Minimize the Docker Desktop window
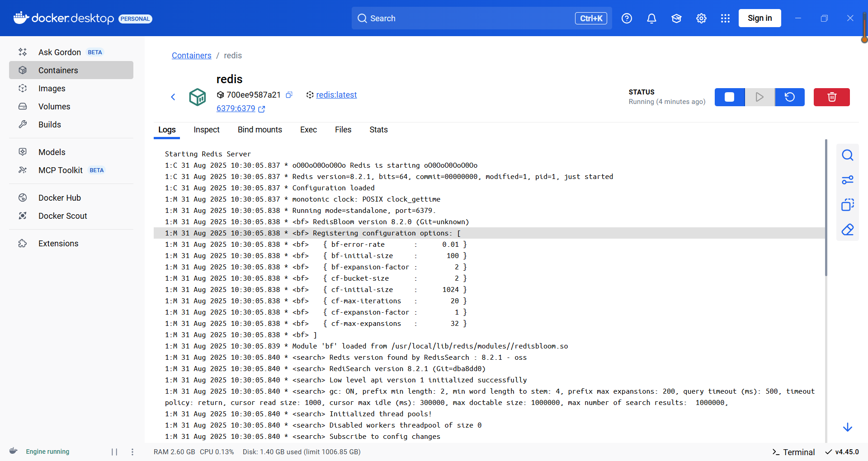The width and height of the screenshot is (868, 461). click(x=798, y=18)
